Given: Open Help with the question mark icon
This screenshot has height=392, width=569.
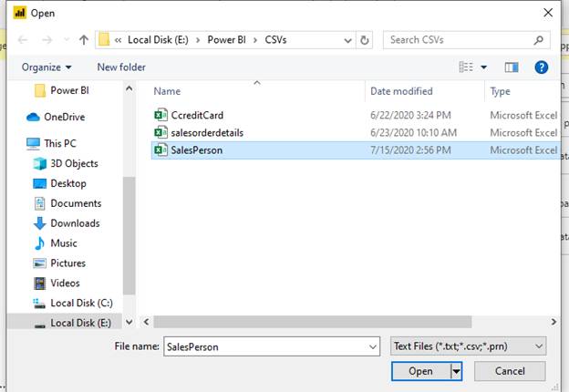Looking at the screenshot, I should click(541, 67).
